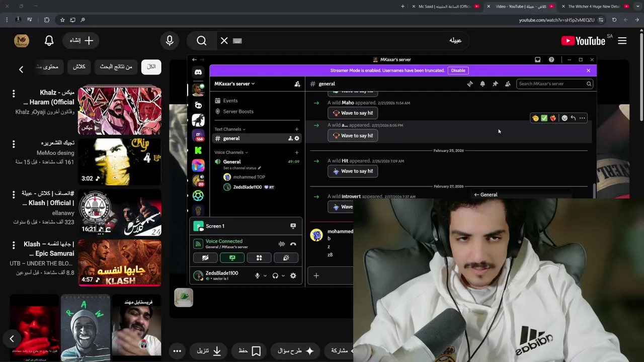This screenshot has height=362, width=644.
Task: Select the من نتائج البحث filter chip
Action: (x=116, y=67)
